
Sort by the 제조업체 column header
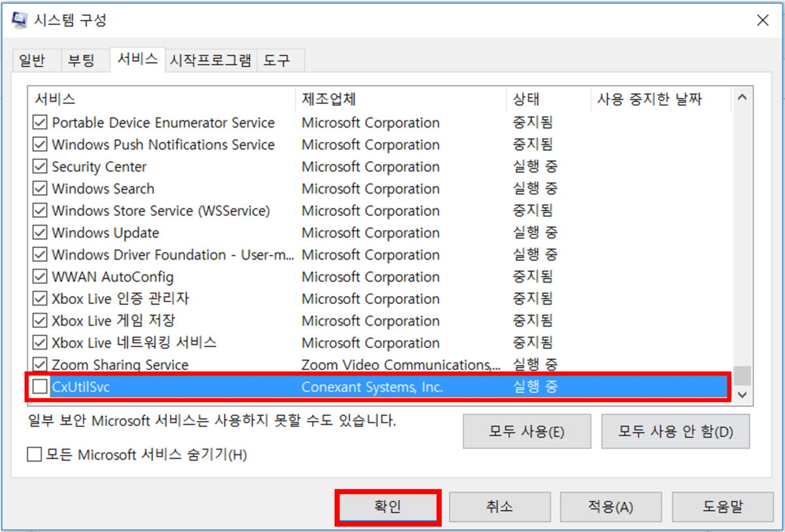point(401,99)
